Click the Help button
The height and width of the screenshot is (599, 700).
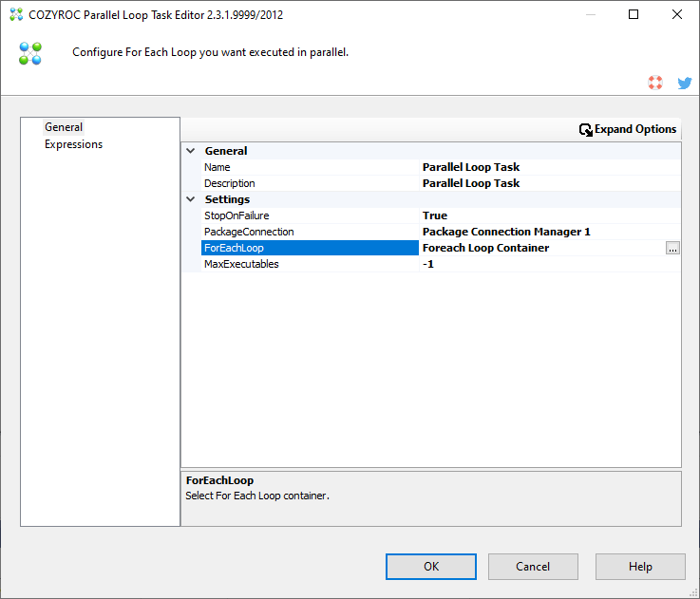(x=640, y=567)
